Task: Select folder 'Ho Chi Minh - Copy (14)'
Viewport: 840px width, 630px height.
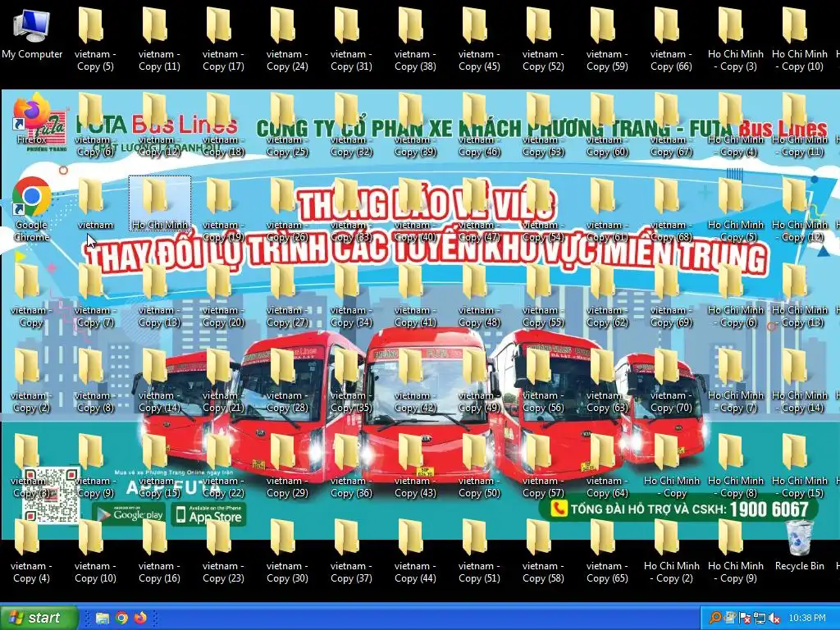Action: click(799, 381)
